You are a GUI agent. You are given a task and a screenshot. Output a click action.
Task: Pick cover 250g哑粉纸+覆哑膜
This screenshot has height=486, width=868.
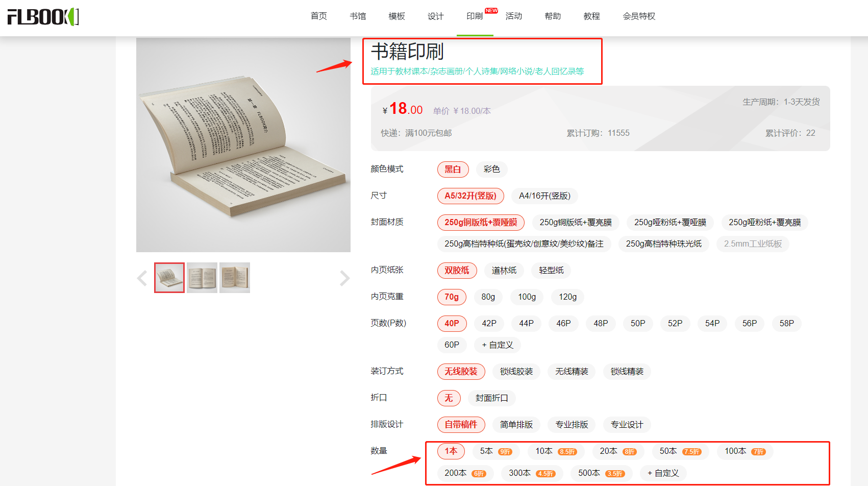671,223
